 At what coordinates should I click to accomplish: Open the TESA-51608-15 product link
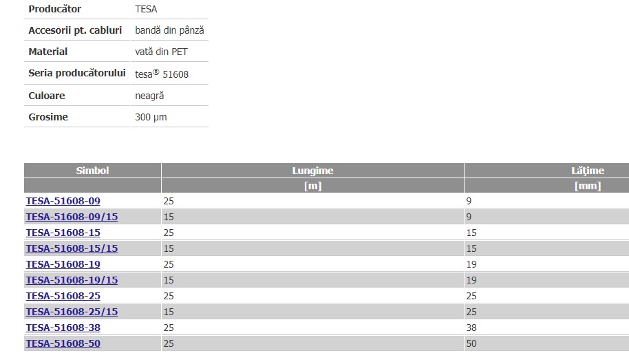pyautogui.click(x=63, y=233)
